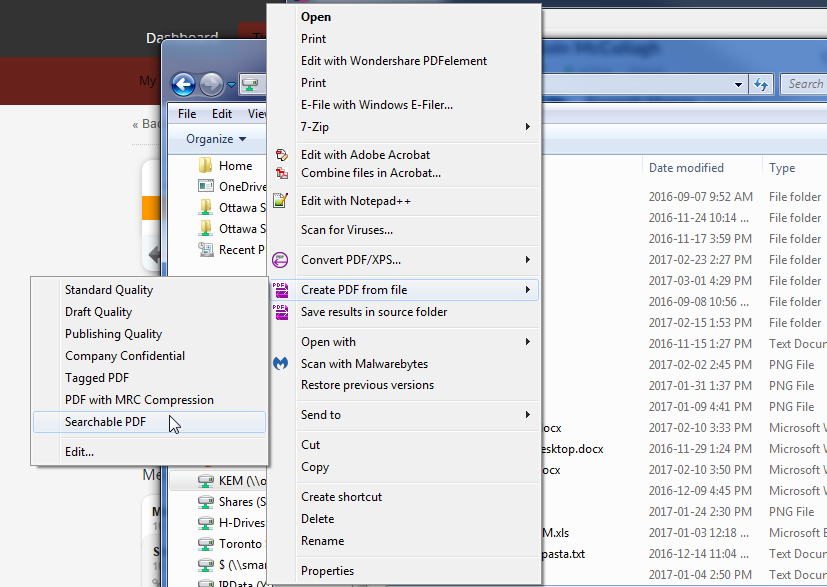Screen dimensions: 827x587
Task: Choose Open from the context menu
Action: tap(316, 17)
